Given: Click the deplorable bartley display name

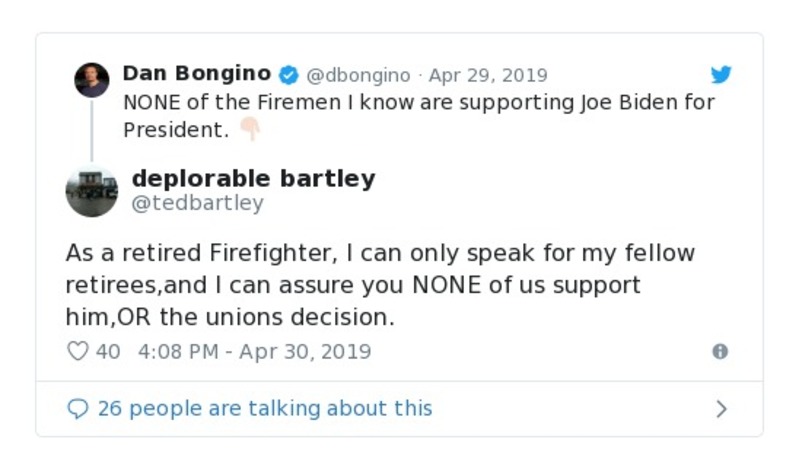Looking at the screenshot, I should 253,179.
